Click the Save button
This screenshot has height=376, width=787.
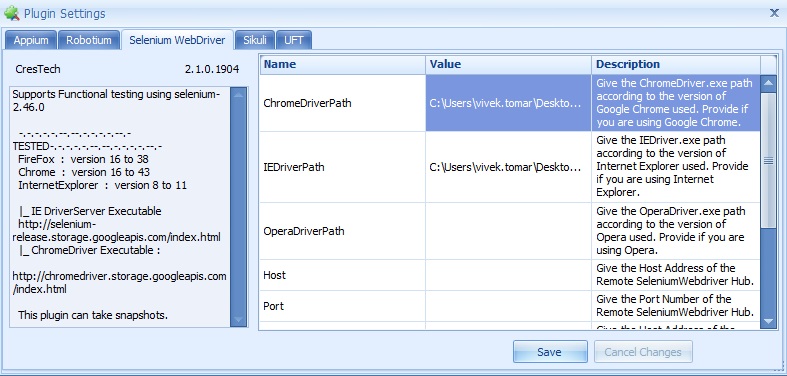550,352
